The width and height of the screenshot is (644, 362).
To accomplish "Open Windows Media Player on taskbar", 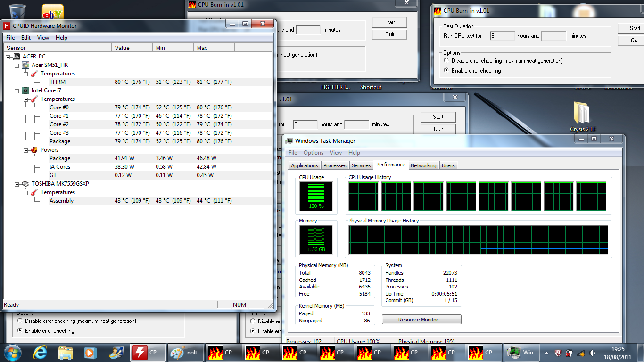I will [x=90, y=352].
